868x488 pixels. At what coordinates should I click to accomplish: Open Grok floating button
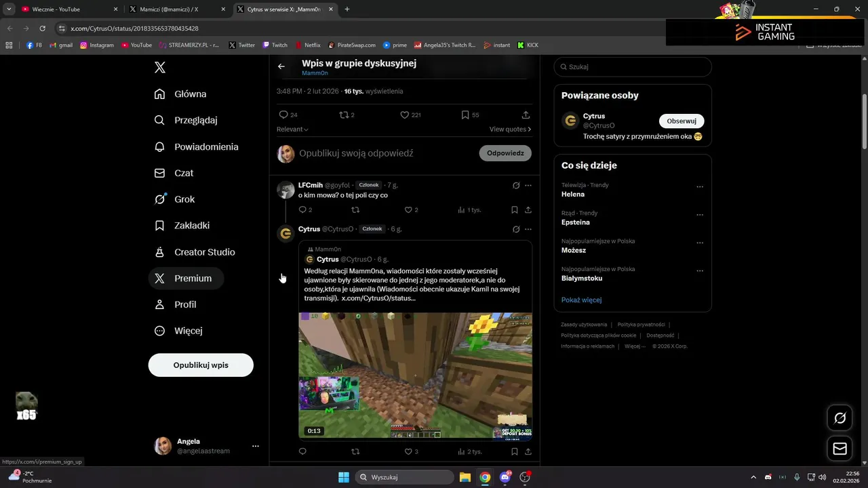pyautogui.click(x=840, y=418)
